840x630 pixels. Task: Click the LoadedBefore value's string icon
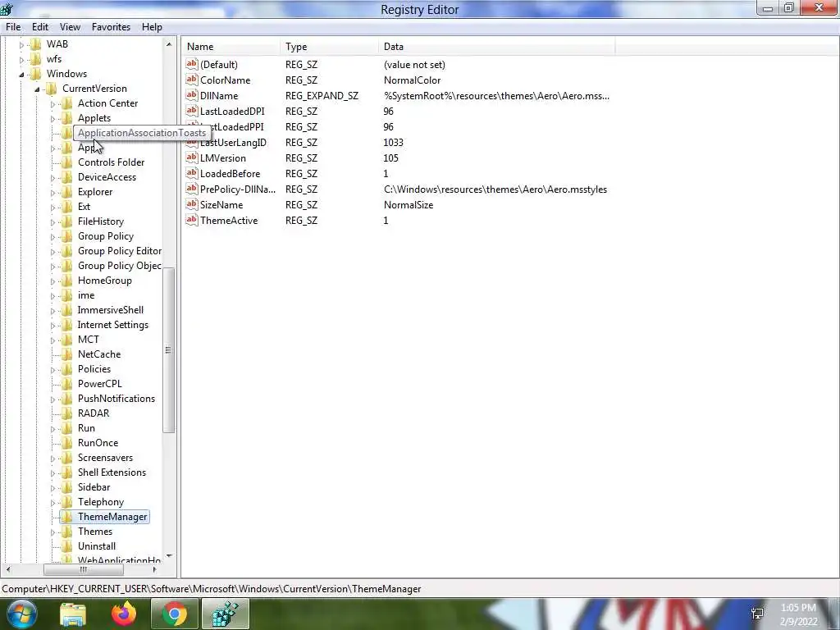click(192, 173)
